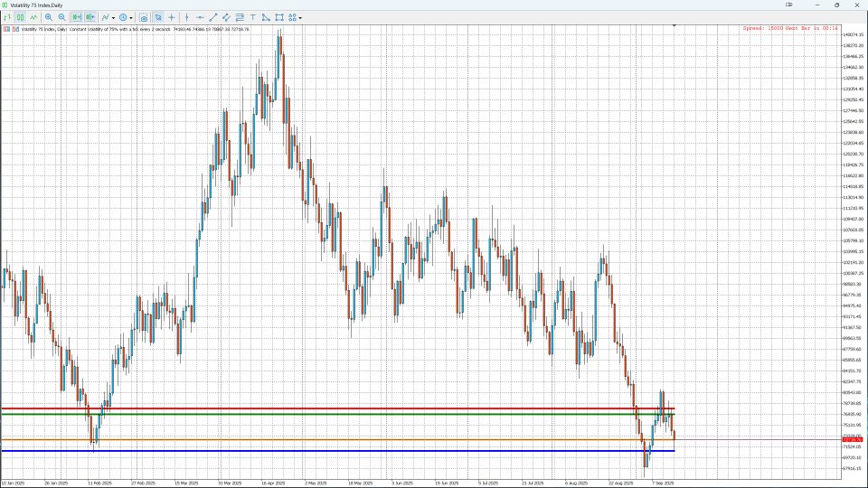The width and height of the screenshot is (868, 488).
Task: Click the 11 Feb 2025 date label
Action: coord(99,483)
